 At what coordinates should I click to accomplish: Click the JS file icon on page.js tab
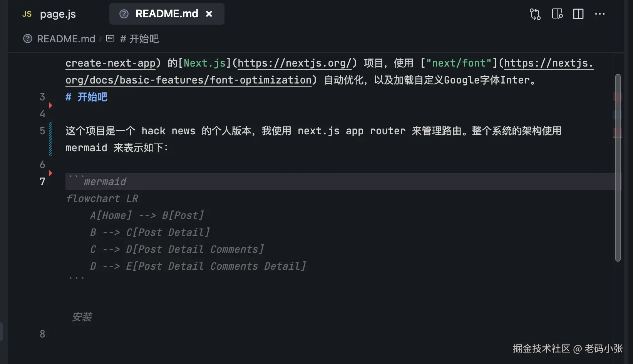[27, 14]
